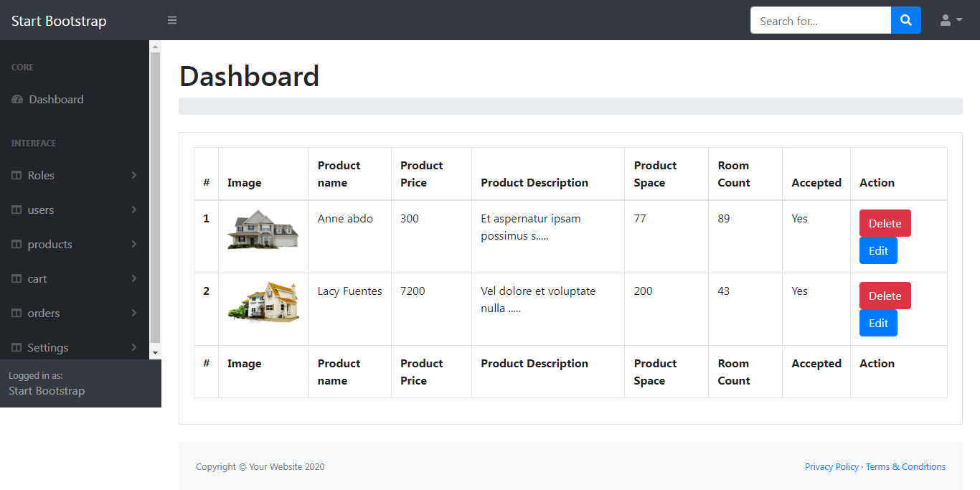Viewport: 980px width, 490px height.
Task: Delete the Lacy Fuentes product
Action: [885, 296]
